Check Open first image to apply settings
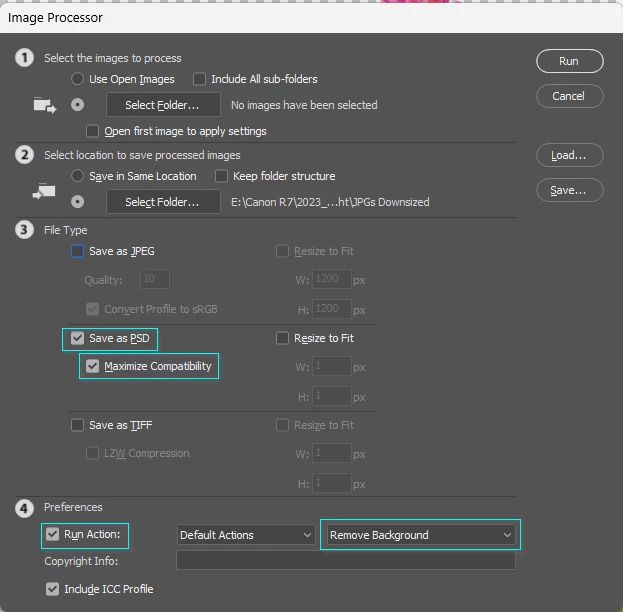The image size is (623, 612). (x=92, y=131)
